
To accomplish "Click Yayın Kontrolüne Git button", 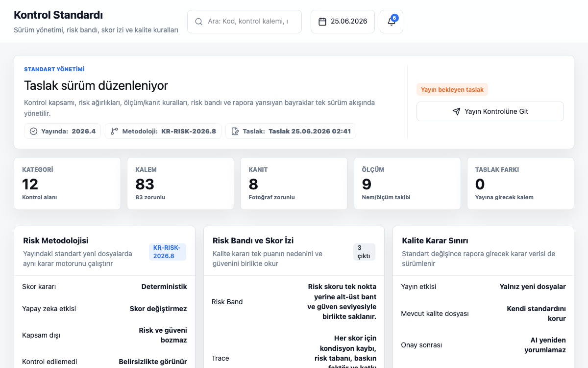I will pyautogui.click(x=490, y=111).
